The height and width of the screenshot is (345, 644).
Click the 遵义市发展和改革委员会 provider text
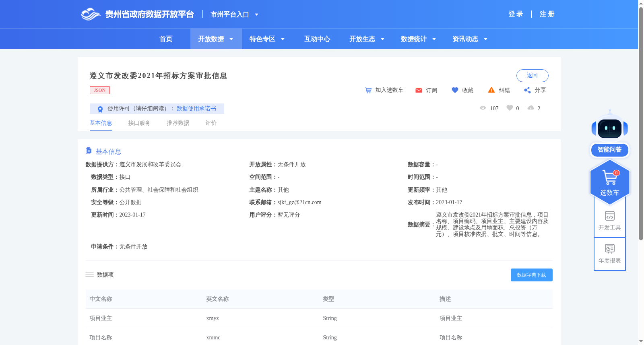click(x=150, y=165)
